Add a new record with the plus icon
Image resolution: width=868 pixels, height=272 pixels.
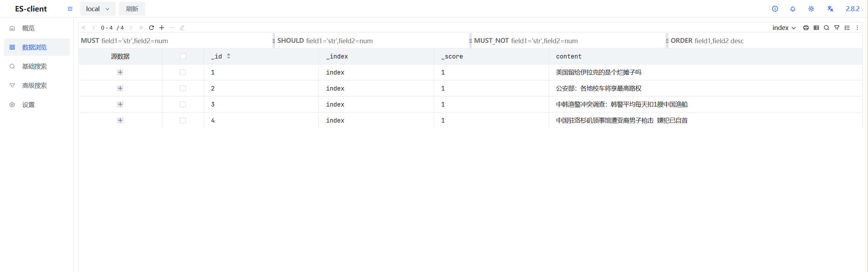click(162, 28)
